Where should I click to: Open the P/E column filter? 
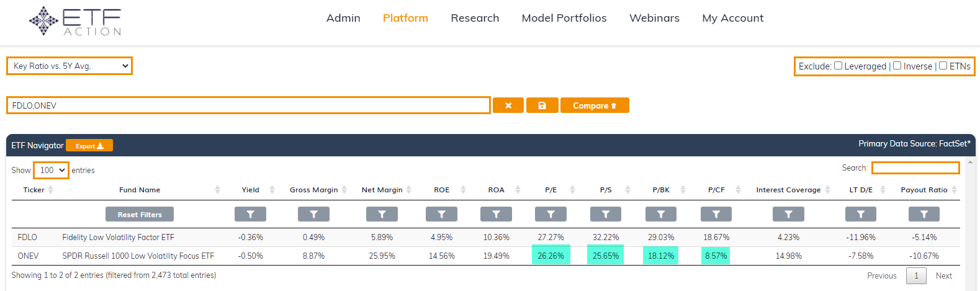pos(551,214)
